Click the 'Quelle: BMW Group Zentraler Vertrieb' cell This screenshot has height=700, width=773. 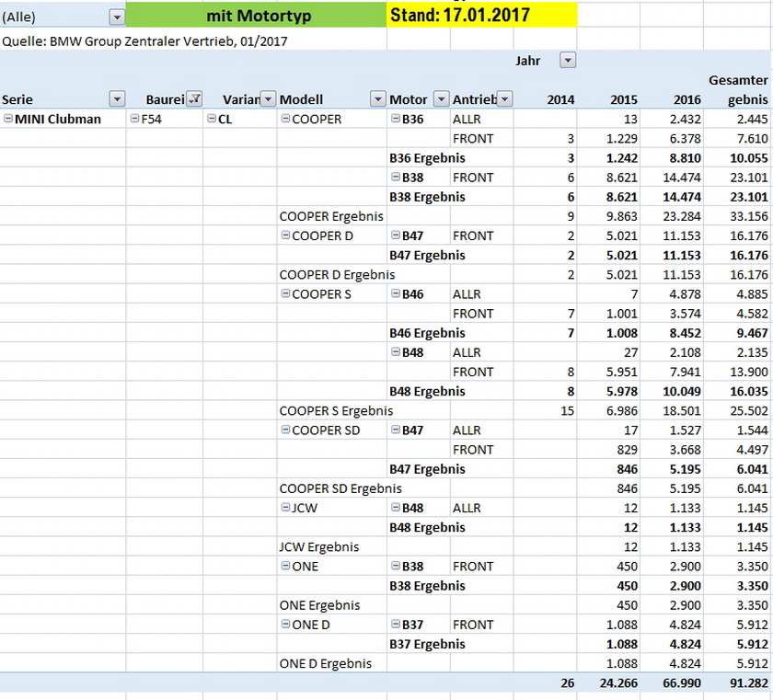point(145,41)
